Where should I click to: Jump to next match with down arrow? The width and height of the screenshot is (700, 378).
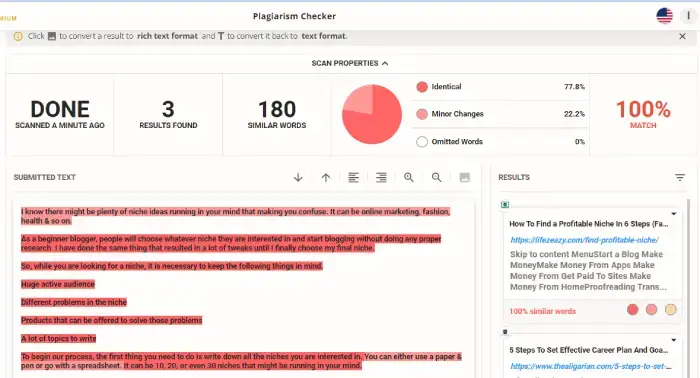coord(298,178)
